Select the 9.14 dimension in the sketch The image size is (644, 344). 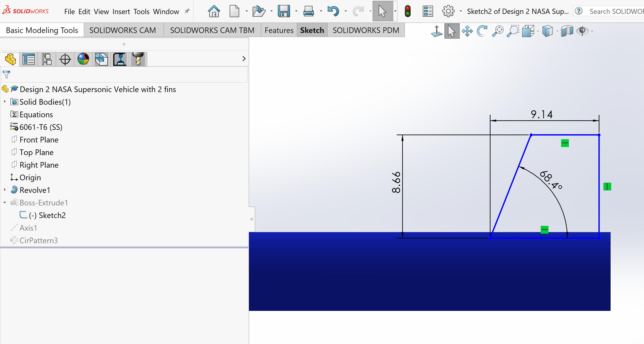(542, 115)
